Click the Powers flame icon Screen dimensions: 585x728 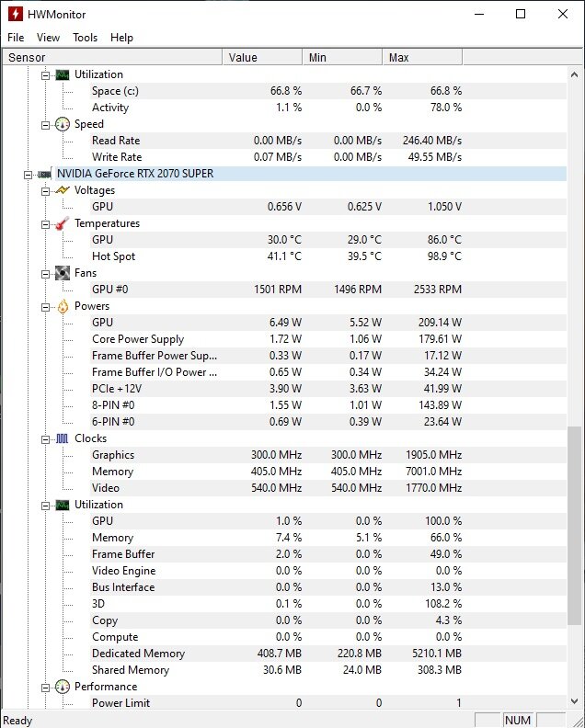63,306
